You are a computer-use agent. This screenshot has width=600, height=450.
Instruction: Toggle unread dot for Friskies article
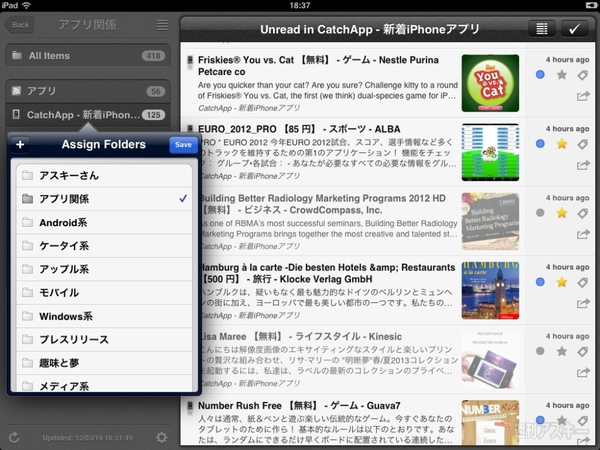pyautogui.click(x=540, y=75)
